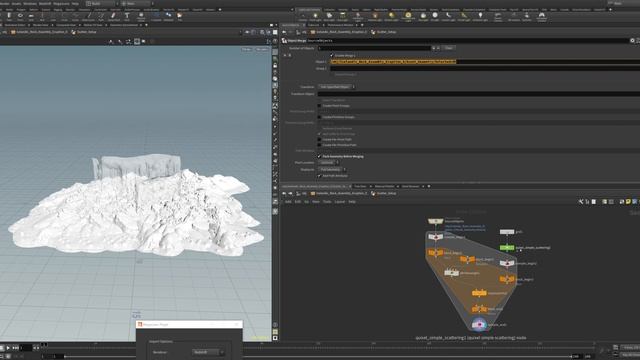Open the Build desktop dropdown
Screen dimensions: 640x360
[x=102, y=3]
